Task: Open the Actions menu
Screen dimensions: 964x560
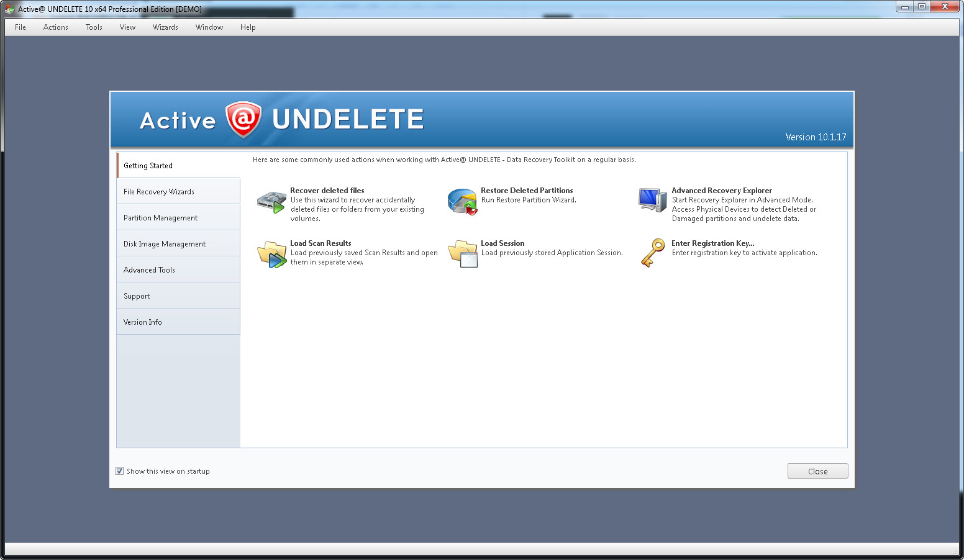Action: pos(55,27)
